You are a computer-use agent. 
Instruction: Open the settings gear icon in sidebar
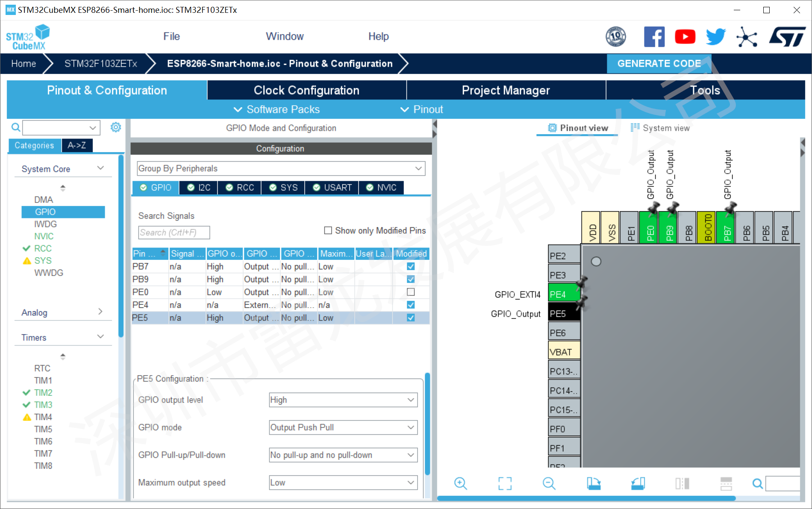tap(116, 127)
